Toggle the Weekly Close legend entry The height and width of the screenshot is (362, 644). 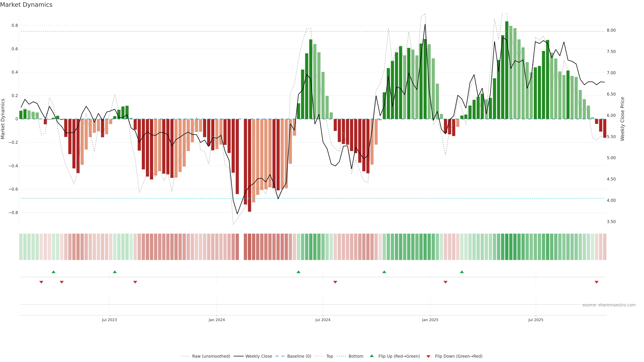coord(258,356)
